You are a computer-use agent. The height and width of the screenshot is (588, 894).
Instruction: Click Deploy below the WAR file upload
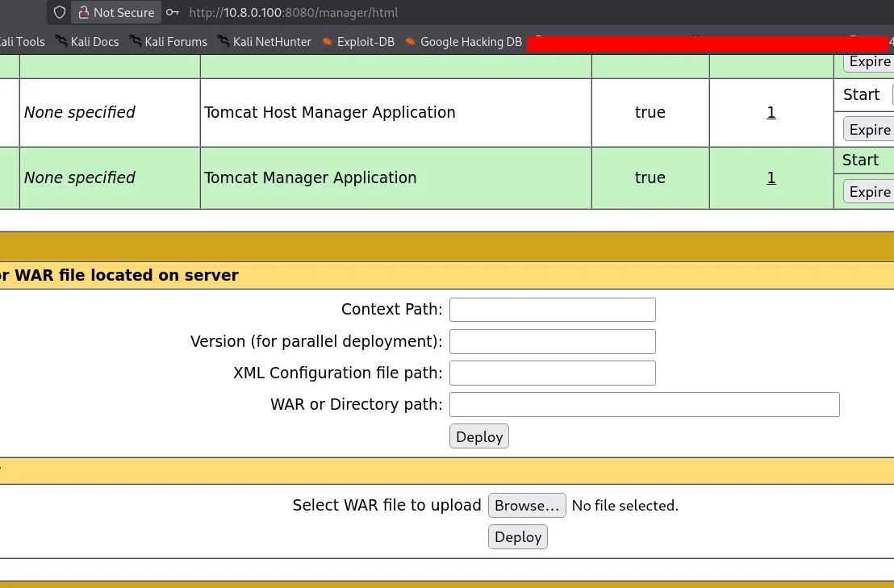518,536
